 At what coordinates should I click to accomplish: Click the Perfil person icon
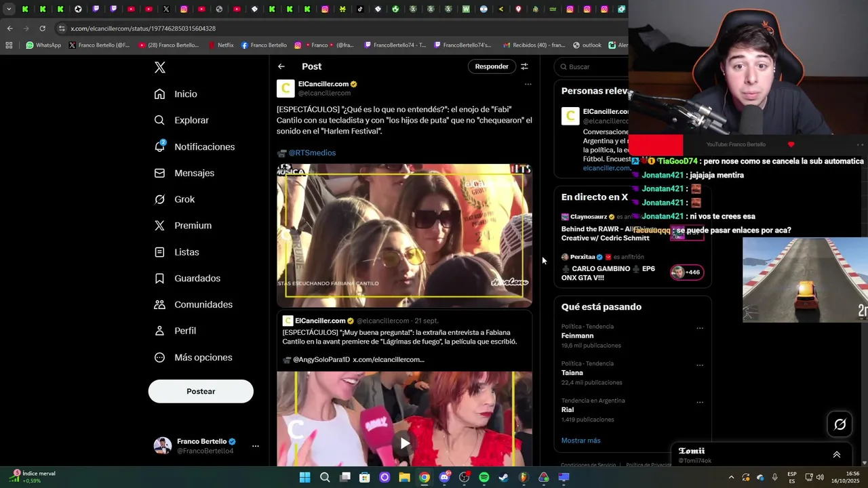[x=159, y=331]
